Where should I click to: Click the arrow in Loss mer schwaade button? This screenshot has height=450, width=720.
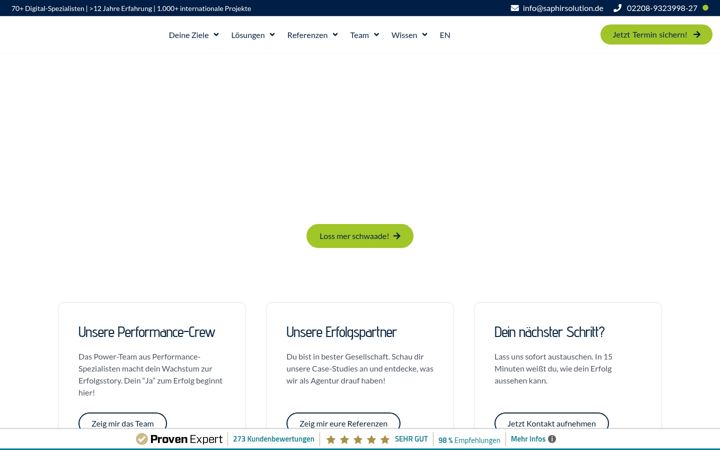tap(397, 236)
